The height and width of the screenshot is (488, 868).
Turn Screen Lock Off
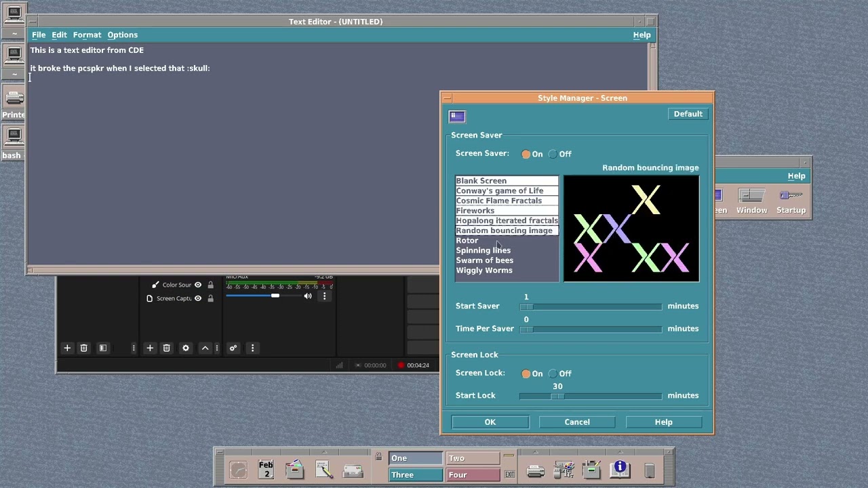pos(560,373)
